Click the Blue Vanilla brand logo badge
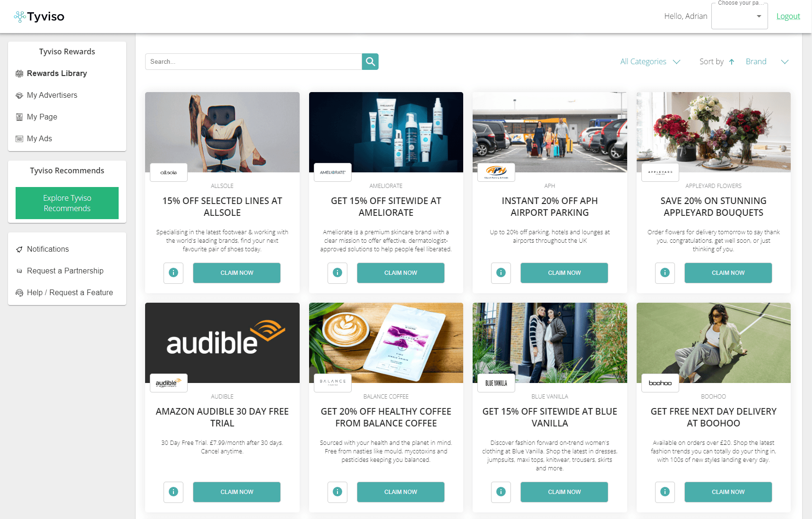 [496, 383]
